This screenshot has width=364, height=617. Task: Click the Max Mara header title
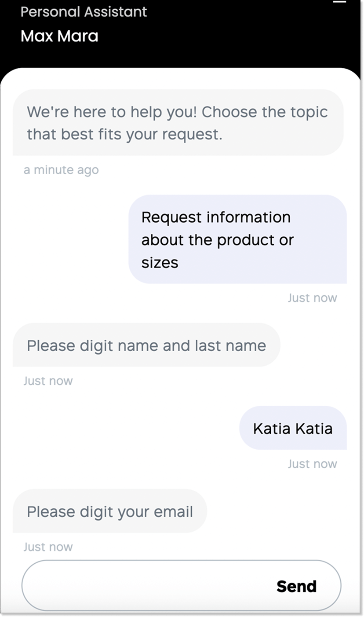click(59, 36)
